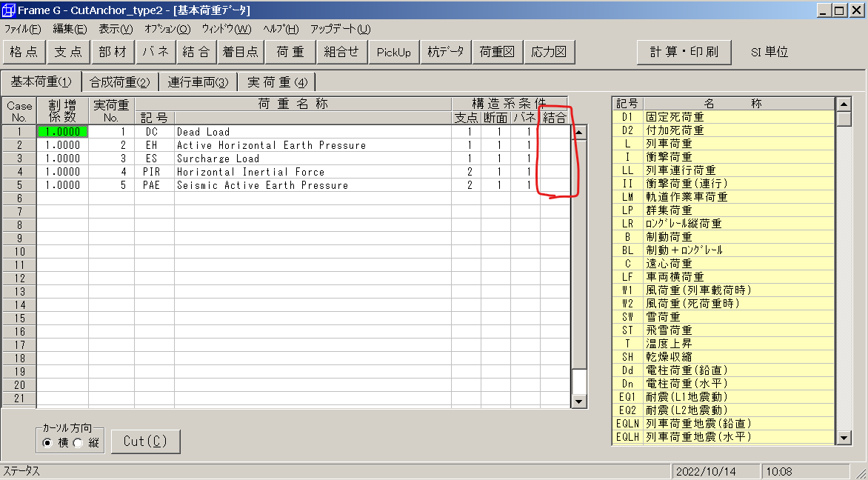Click the Horizontal Inertial Force cell
Image resolution: width=868 pixels, height=480 pixels.
[313, 172]
